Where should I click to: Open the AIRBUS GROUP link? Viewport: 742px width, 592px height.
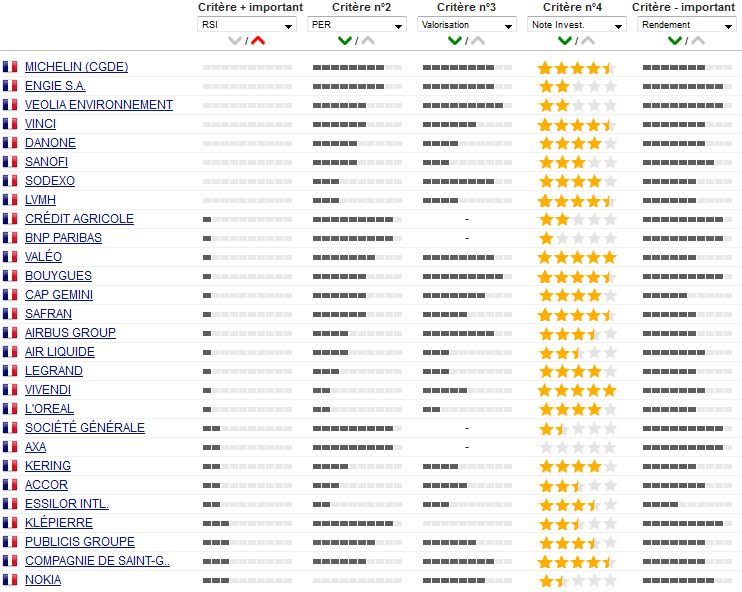tap(71, 332)
